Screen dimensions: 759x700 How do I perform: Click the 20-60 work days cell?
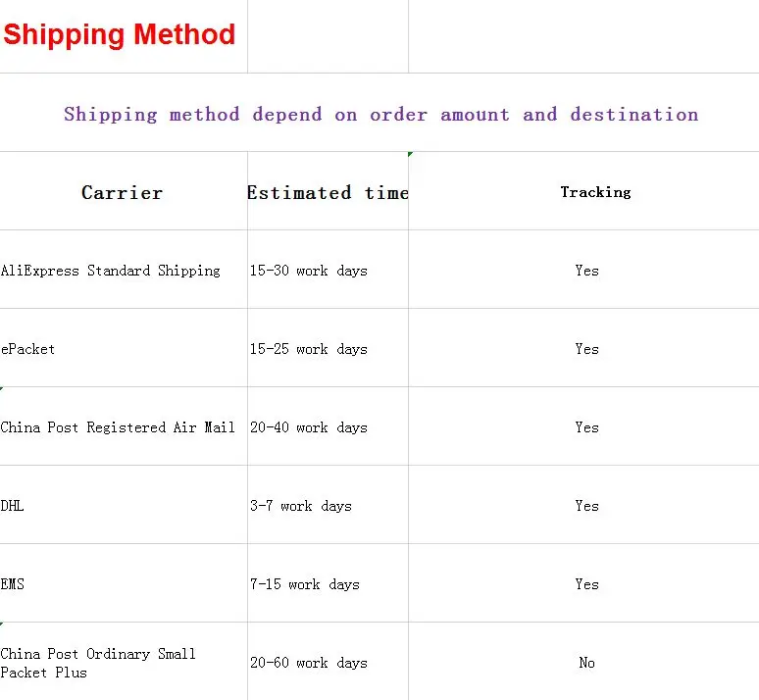(308, 663)
